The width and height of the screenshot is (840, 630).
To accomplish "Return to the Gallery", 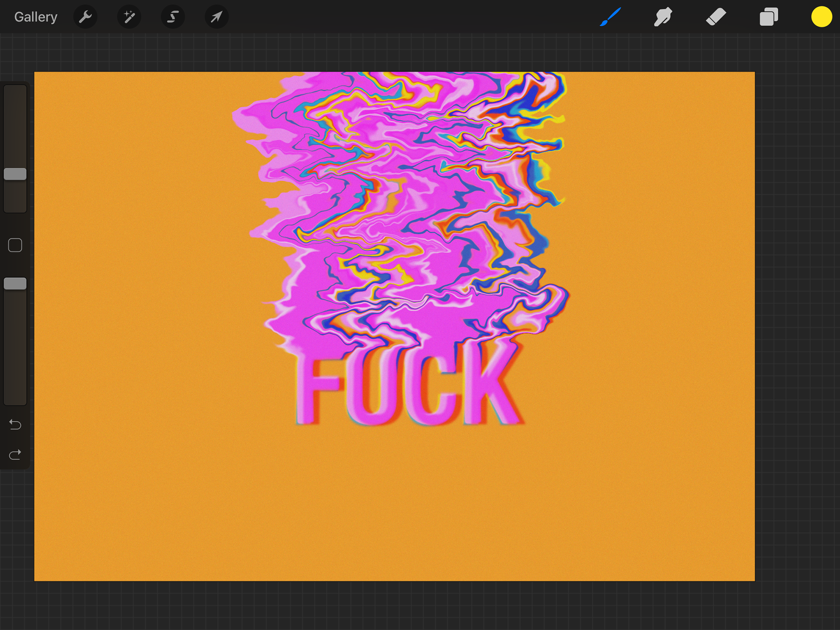I will click(x=35, y=17).
